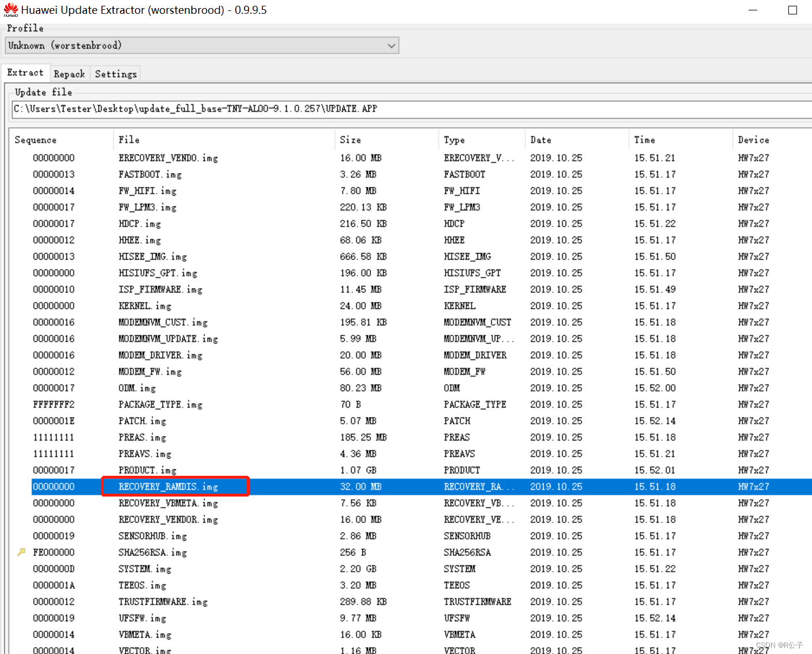Sort by the Device column header

[753, 140]
